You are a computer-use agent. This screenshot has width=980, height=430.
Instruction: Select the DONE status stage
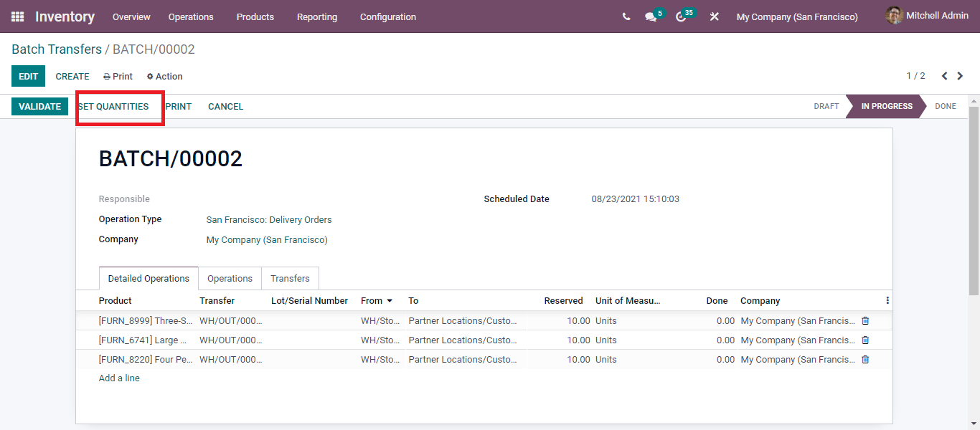pyautogui.click(x=946, y=106)
